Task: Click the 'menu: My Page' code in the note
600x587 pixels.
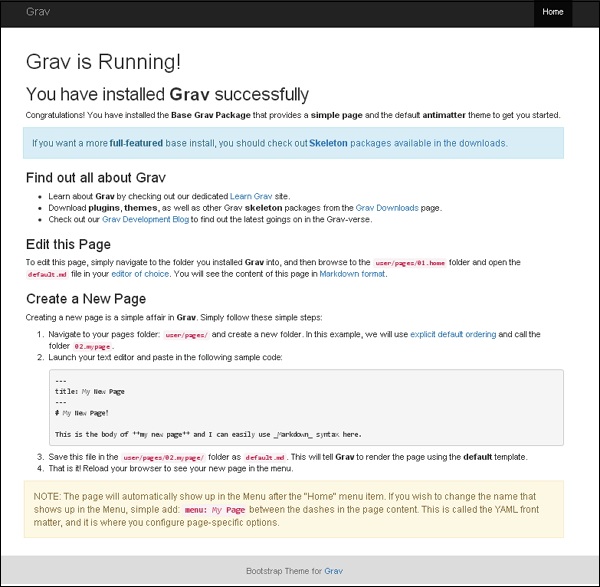Action: point(223,509)
